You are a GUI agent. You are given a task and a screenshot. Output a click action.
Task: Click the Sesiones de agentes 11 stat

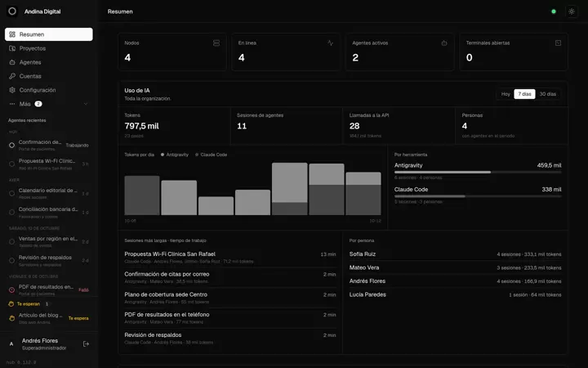(x=287, y=126)
